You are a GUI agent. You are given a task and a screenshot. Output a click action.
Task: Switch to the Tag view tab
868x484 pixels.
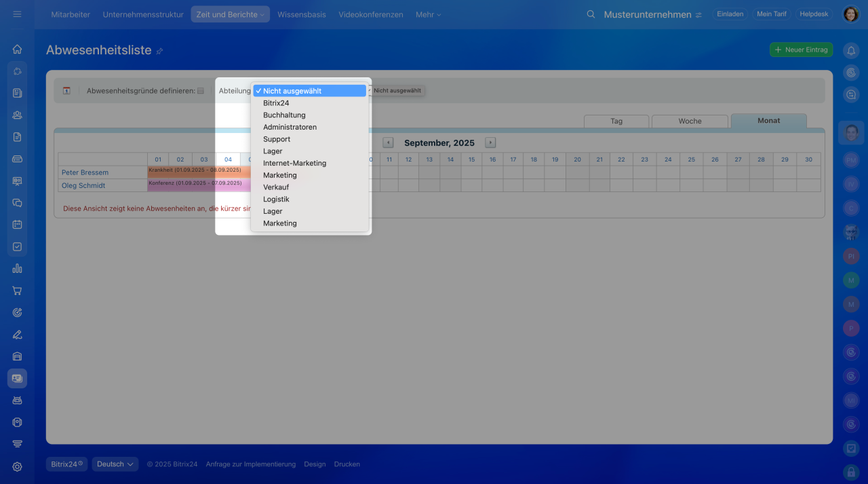point(616,121)
